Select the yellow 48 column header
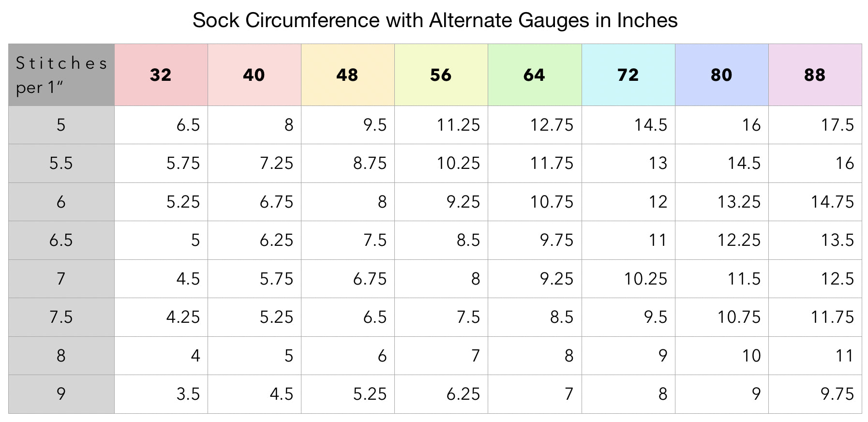 tap(347, 75)
